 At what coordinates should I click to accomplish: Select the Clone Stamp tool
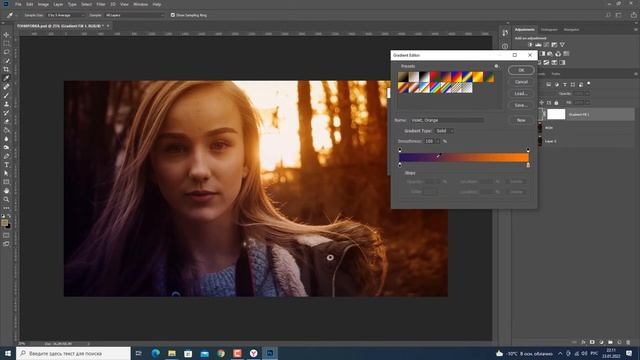pos(7,104)
